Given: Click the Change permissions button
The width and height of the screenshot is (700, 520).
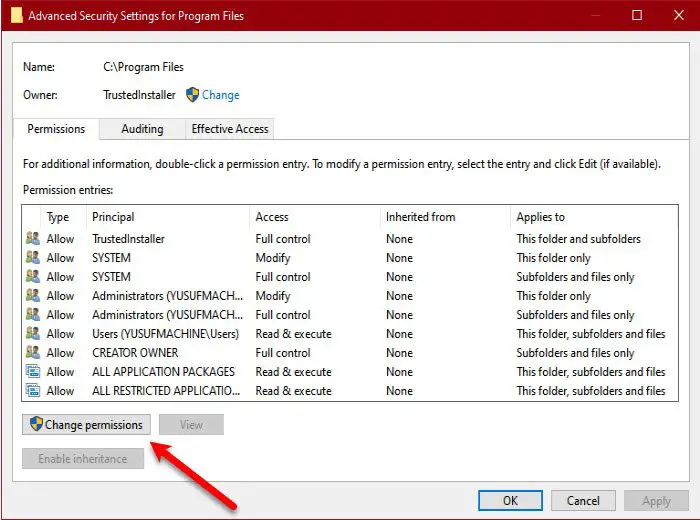Looking at the screenshot, I should point(86,424).
